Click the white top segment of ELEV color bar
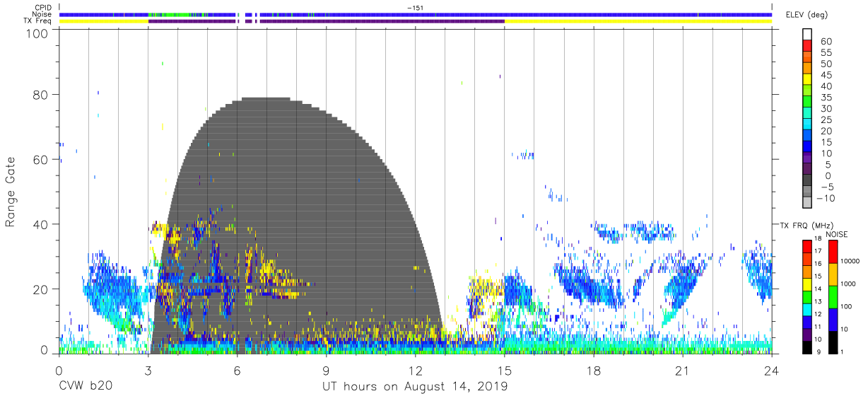 coord(807,34)
